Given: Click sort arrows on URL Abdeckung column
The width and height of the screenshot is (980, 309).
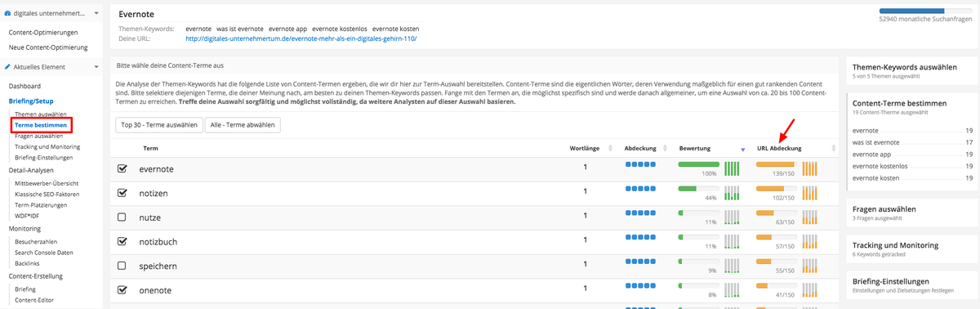Looking at the screenshot, I should [x=834, y=149].
